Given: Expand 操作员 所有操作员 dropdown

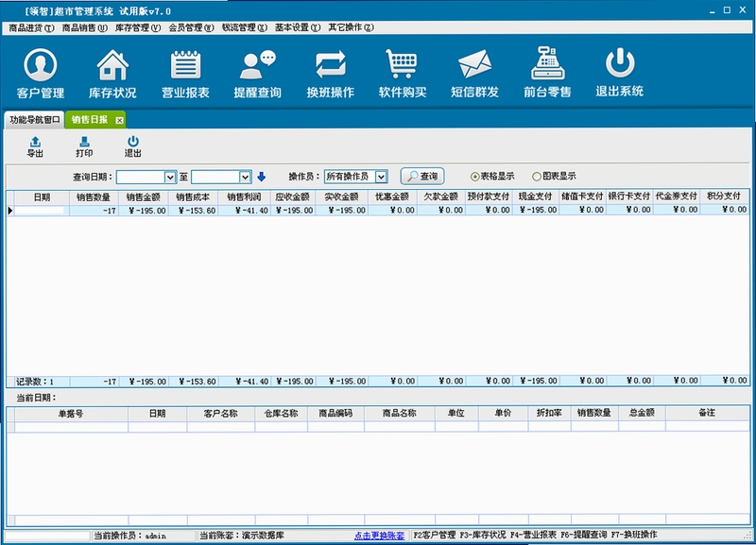Looking at the screenshot, I should [381, 177].
